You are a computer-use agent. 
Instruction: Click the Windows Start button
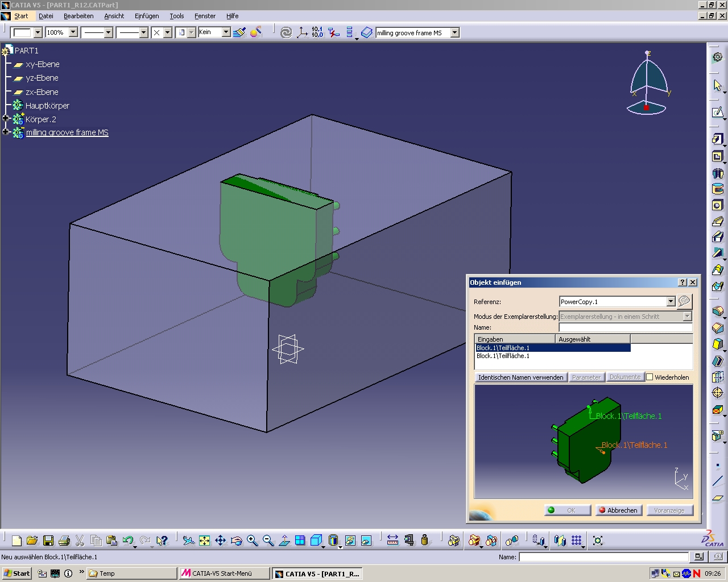point(17,573)
